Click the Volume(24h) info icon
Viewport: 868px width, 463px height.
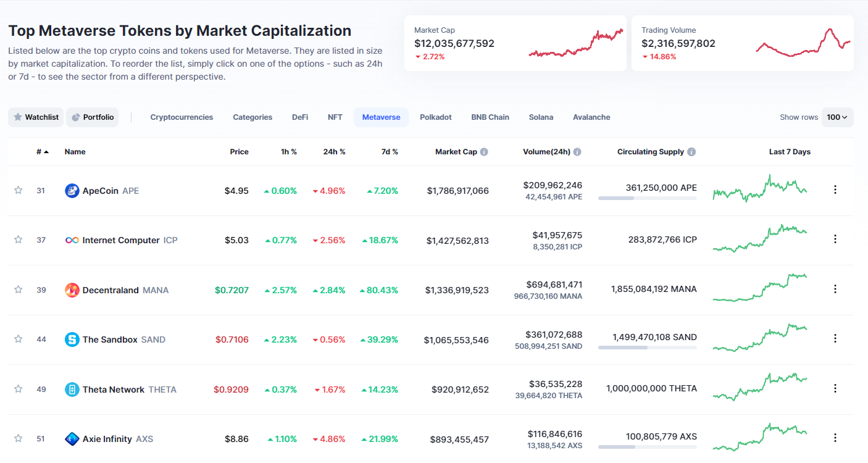577,152
